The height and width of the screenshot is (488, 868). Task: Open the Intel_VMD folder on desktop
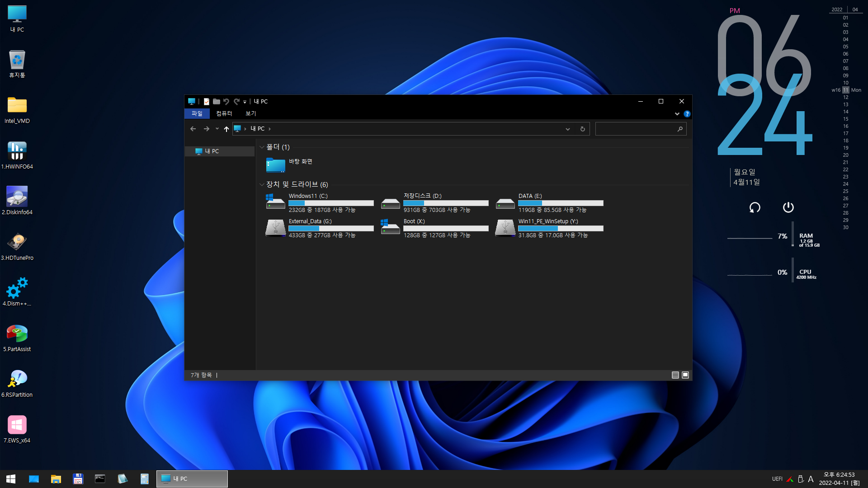coord(17,110)
